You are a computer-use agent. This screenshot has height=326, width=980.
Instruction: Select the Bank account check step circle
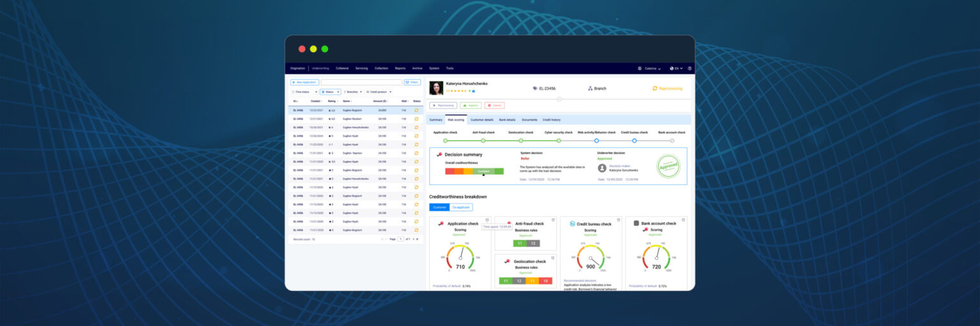pyautogui.click(x=672, y=140)
